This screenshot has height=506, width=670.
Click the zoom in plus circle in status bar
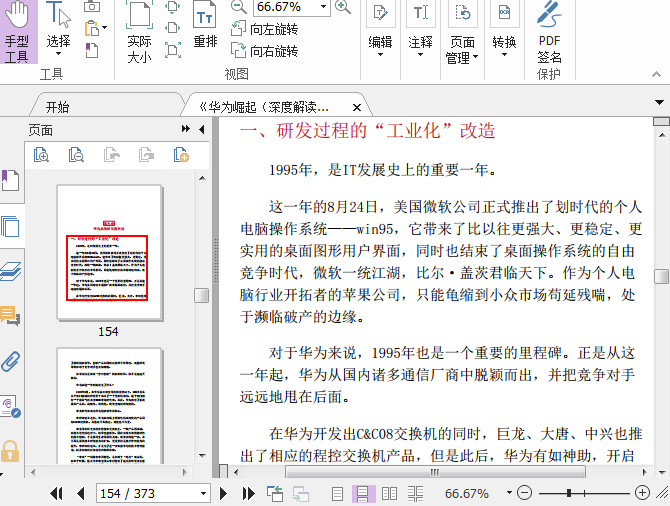coord(642,493)
